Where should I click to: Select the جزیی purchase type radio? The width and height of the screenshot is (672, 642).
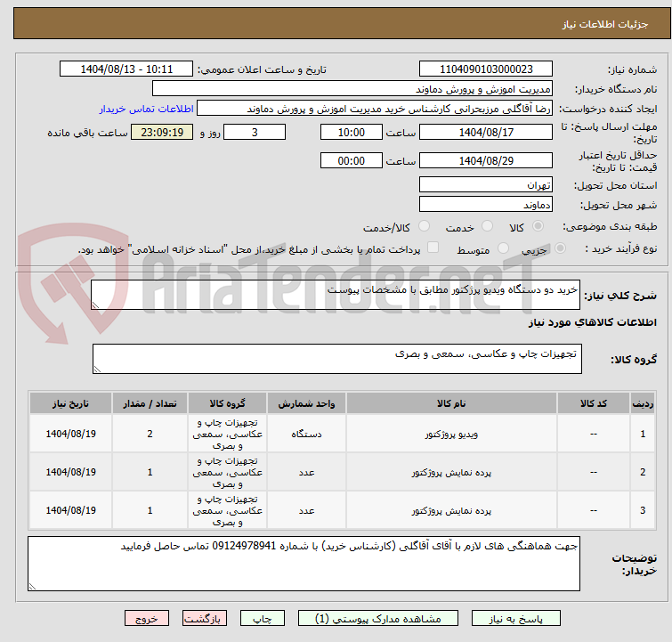click(560, 248)
